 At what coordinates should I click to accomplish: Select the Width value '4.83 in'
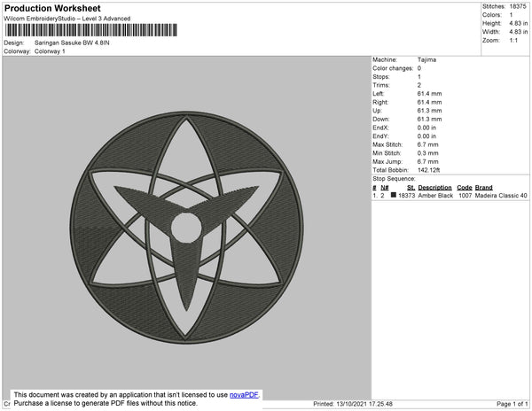pyautogui.click(x=519, y=32)
